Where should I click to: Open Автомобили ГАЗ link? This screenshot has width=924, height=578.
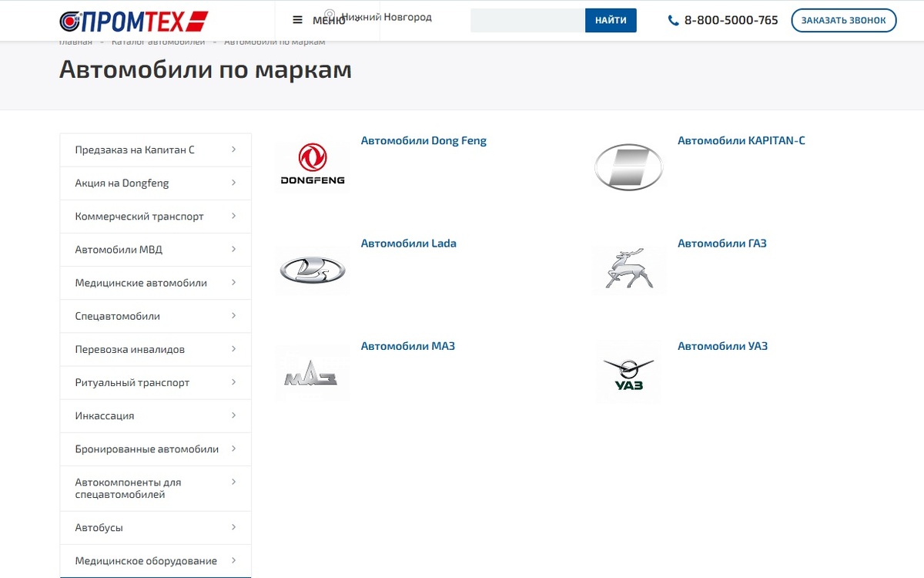click(x=722, y=243)
